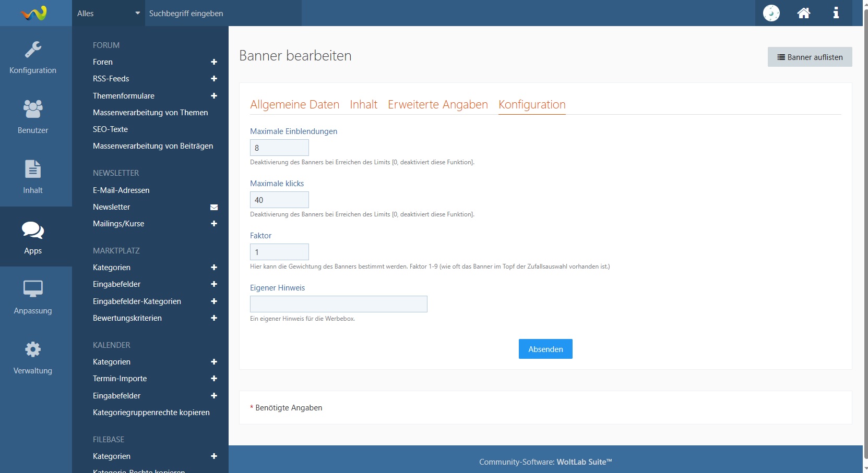
Task: Open the Alles search filter dropdown
Action: click(x=108, y=14)
